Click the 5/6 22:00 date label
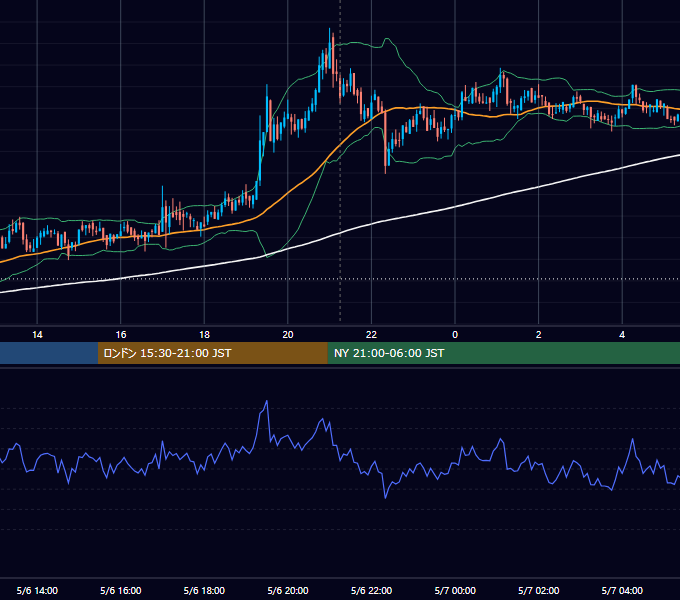The image size is (680, 600). [371, 590]
